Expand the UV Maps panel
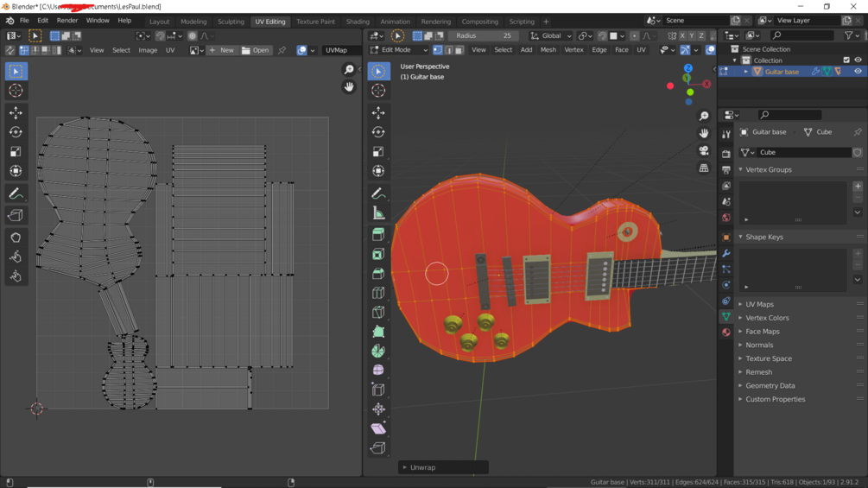868x488 pixels. (759, 304)
